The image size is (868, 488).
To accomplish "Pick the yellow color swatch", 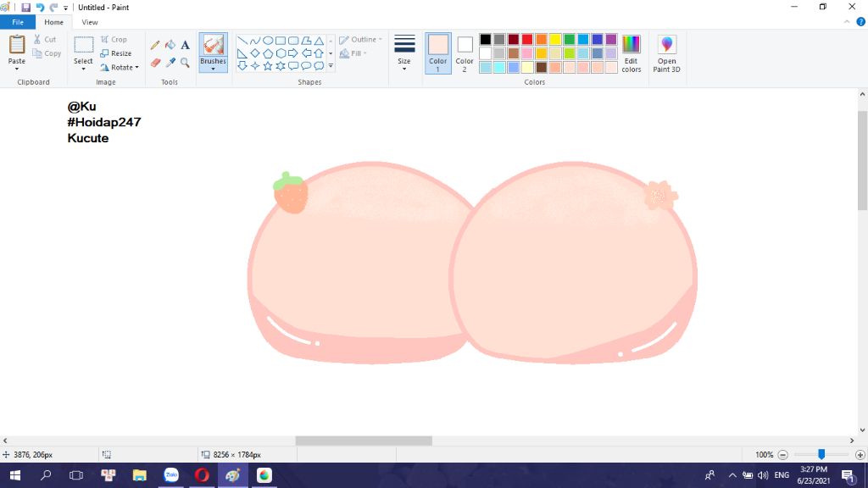I will (x=555, y=39).
